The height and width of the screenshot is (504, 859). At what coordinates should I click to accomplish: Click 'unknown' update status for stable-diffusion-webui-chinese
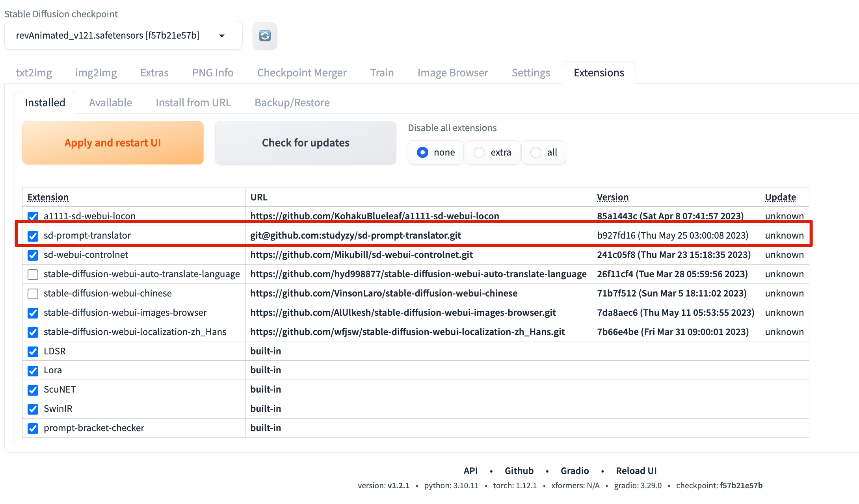click(x=785, y=293)
